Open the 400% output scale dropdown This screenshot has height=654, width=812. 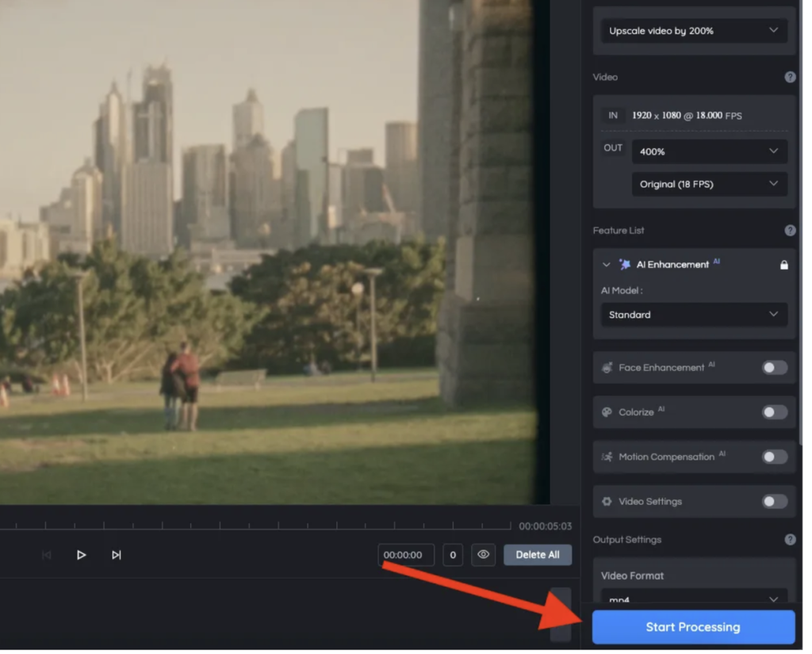(709, 151)
